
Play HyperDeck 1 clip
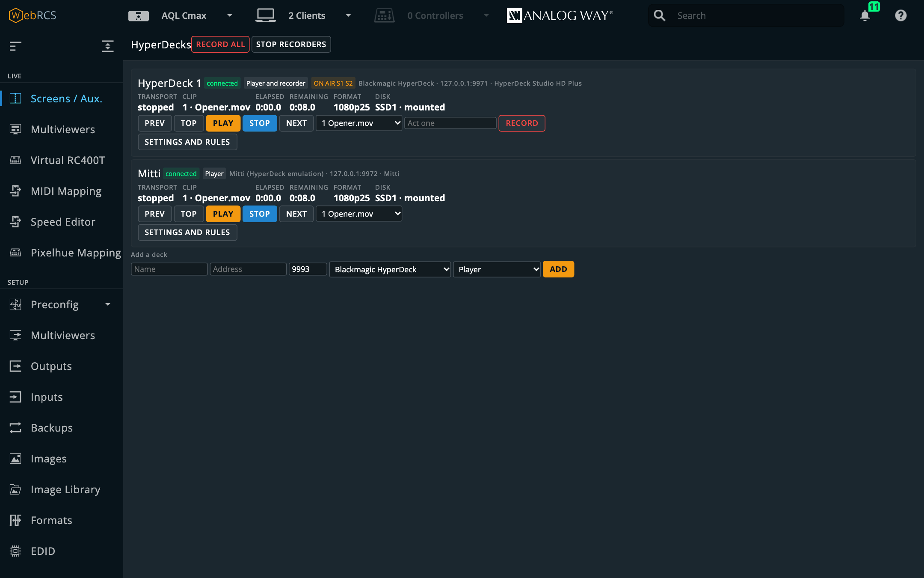tap(223, 123)
